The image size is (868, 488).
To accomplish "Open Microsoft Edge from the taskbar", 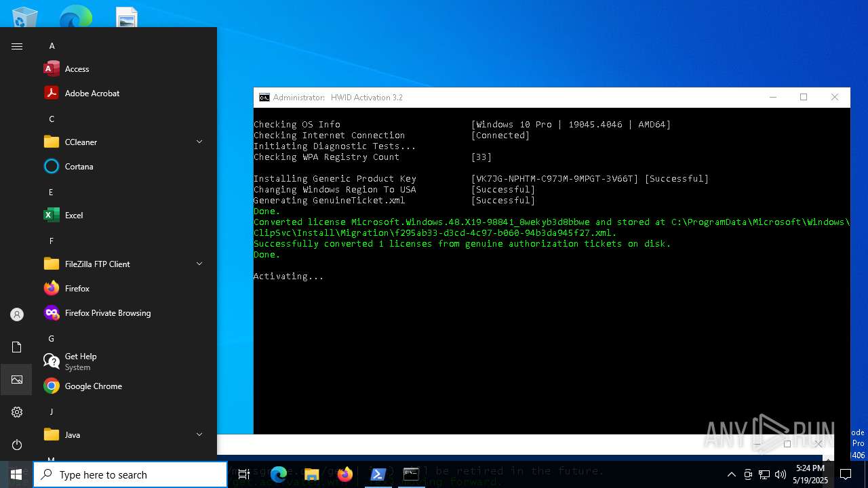I will pyautogui.click(x=278, y=474).
